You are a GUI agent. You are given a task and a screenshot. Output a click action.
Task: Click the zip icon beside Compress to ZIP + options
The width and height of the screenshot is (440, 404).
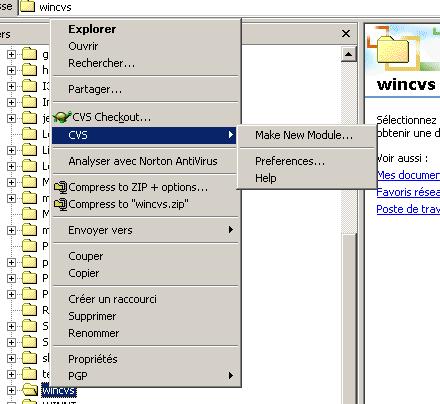(61, 187)
